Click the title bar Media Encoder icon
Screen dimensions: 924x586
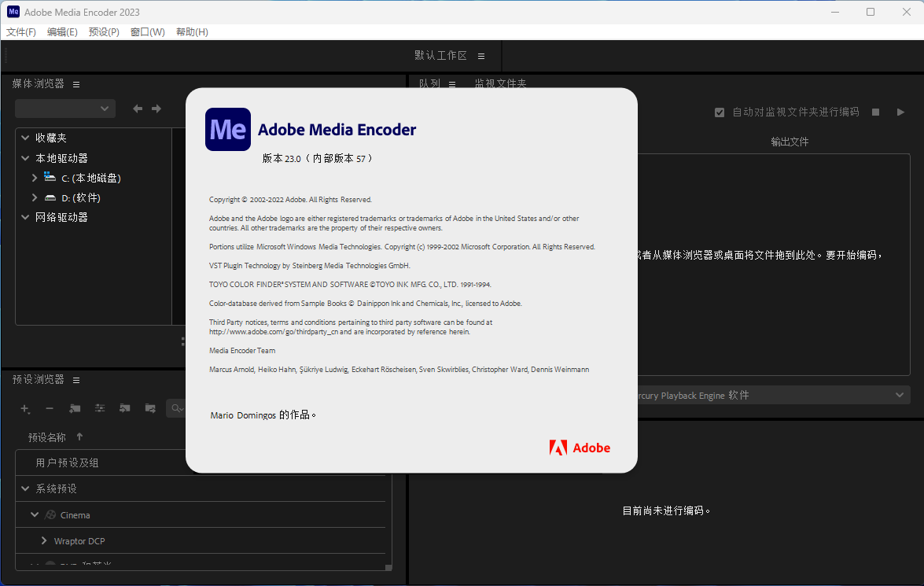(x=13, y=12)
